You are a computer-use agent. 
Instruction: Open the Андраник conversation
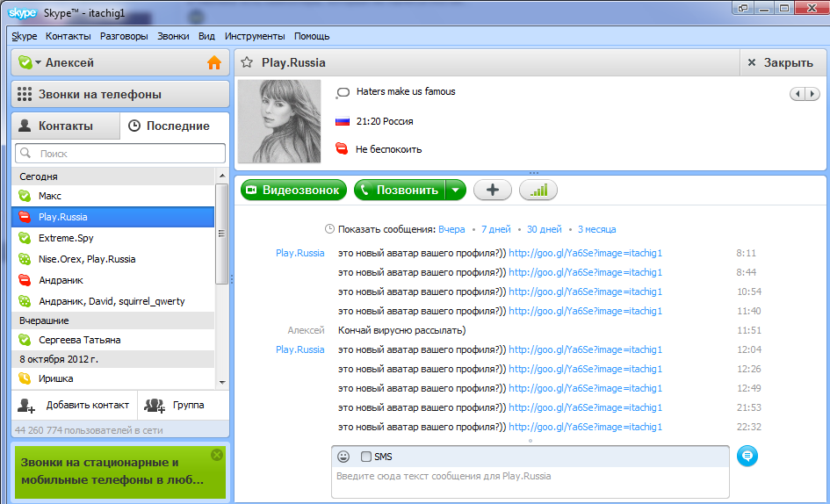(x=112, y=280)
